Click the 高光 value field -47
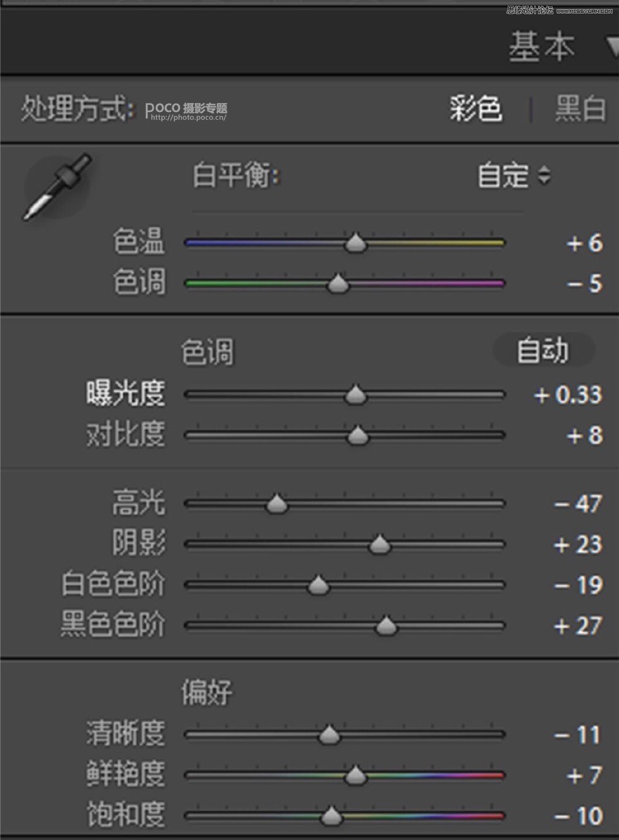619x840 pixels. tap(578, 503)
